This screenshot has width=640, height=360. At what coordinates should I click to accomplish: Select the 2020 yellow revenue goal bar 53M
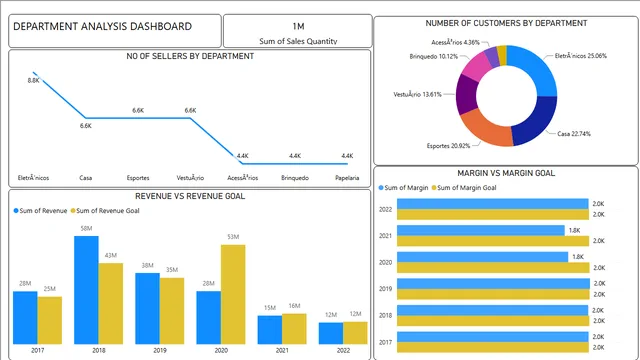tap(233, 294)
